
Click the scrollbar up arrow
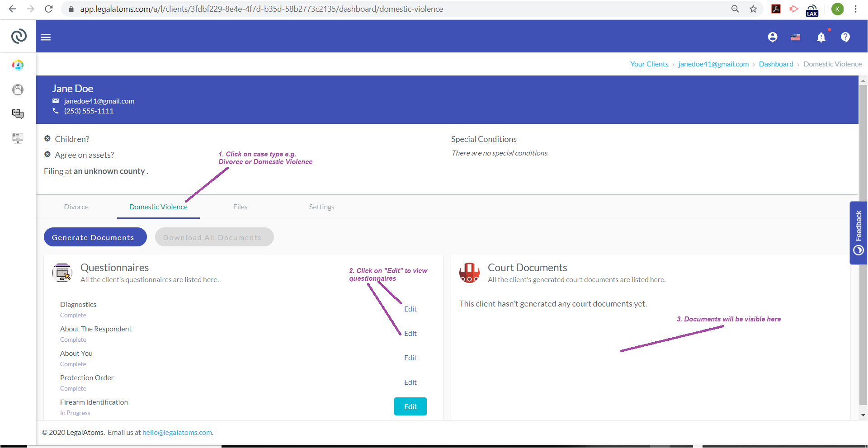click(863, 81)
